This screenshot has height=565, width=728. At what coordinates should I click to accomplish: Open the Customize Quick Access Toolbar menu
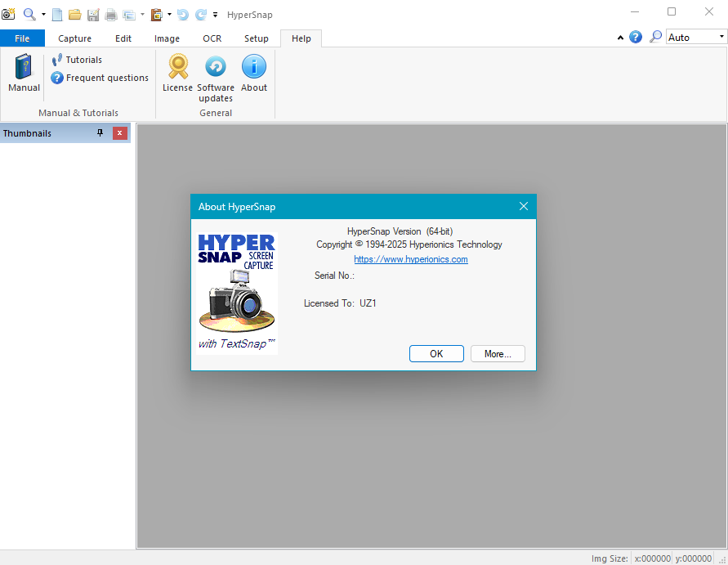(x=216, y=15)
